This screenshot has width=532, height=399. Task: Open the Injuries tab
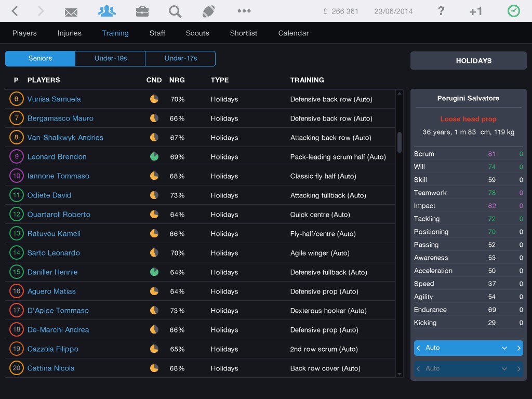(x=70, y=33)
